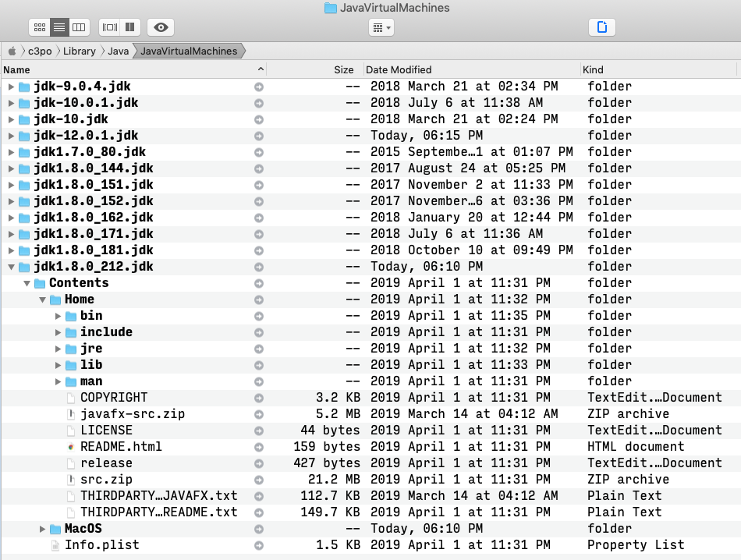Image resolution: width=741 pixels, height=560 pixels.
Task: Select the dual pane view button
Action: tap(130, 27)
